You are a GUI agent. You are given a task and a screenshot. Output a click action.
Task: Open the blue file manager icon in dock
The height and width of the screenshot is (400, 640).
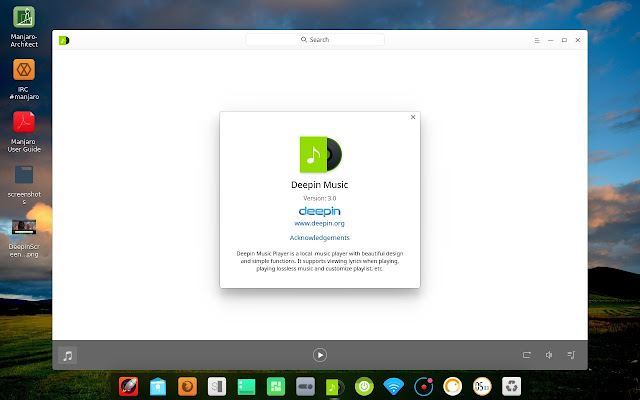click(x=158, y=386)
